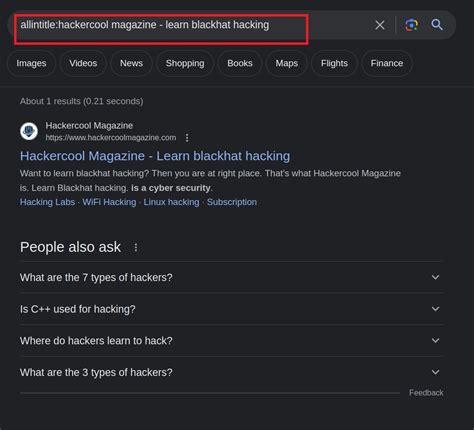Open the Subscription sitelink
The width and height of the screenshot is (474, 430).
232,202
